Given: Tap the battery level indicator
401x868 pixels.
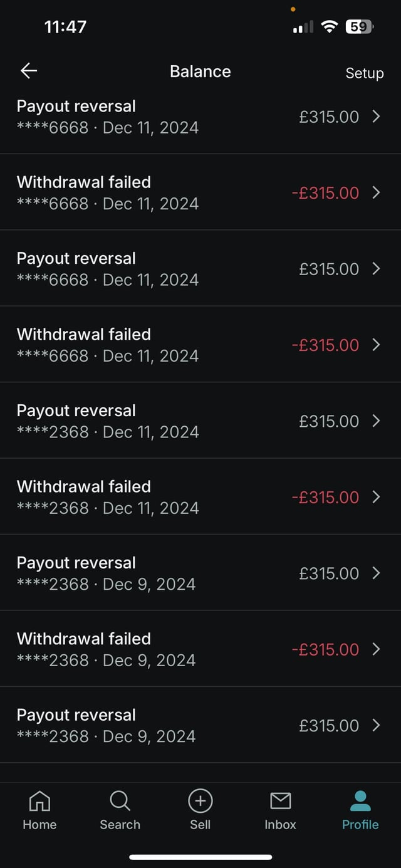Looking at the screenshot, I should point(360,26).
